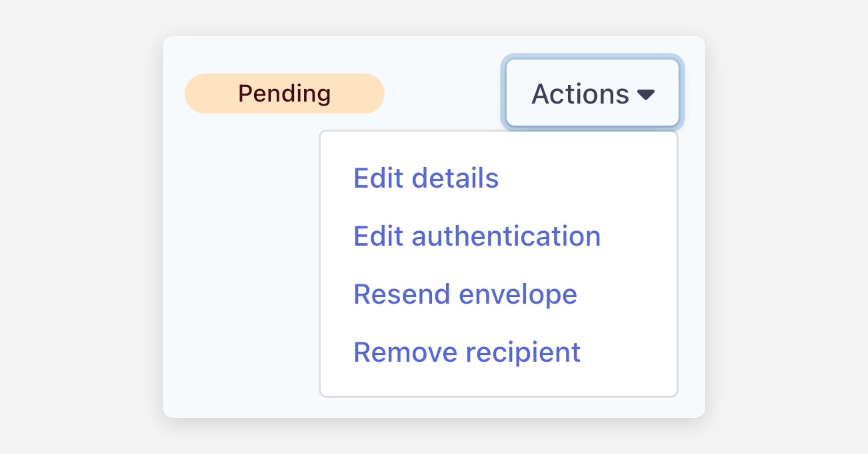Pick the last dropdown item, Remove recipient
Image resolution: width=868 pixels, height=454 pixels.
[x=467, y=352]
